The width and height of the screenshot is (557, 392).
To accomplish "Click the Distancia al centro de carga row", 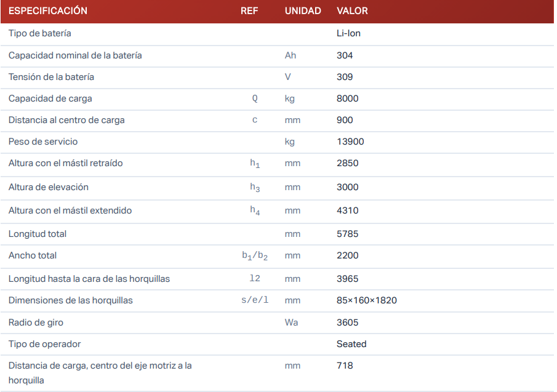I will click(x=66, y=120).
